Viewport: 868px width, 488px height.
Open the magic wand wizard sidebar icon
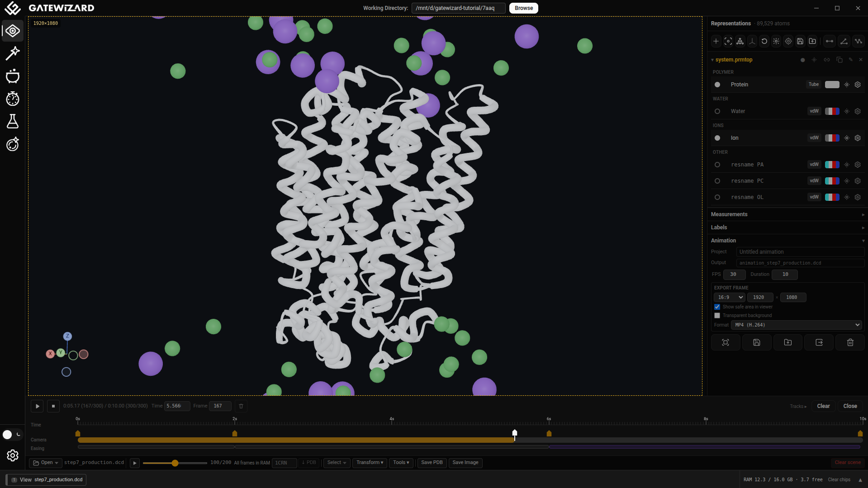point(13,53)
